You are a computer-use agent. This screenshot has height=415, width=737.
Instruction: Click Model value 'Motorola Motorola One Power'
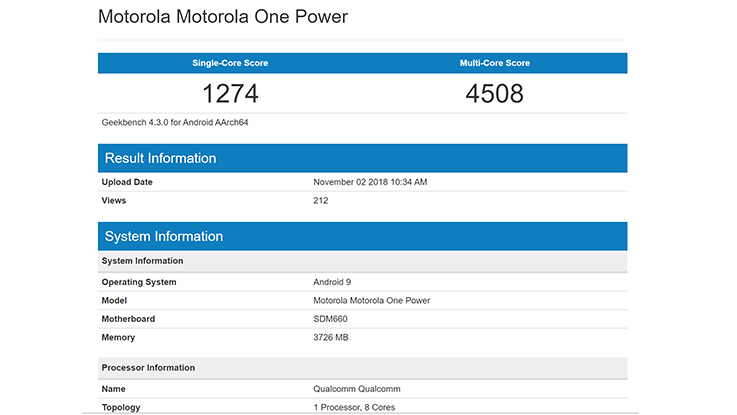(x=371, y=300)
